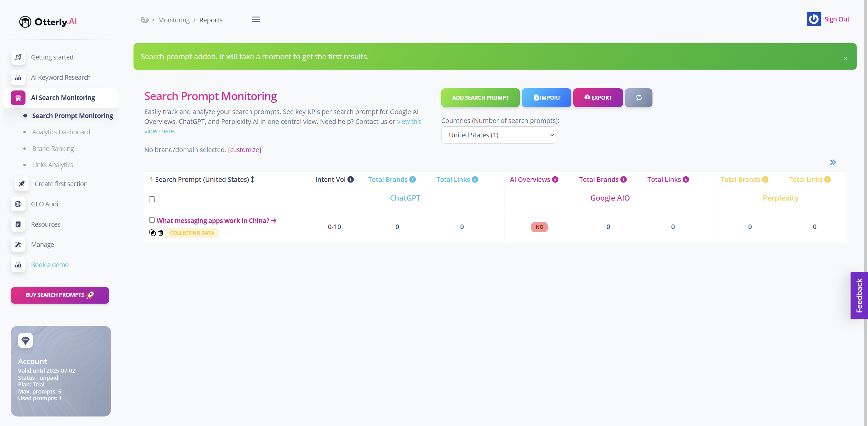Click the Create first section rocket icon

pyautogui.click(x=22, y=184)
